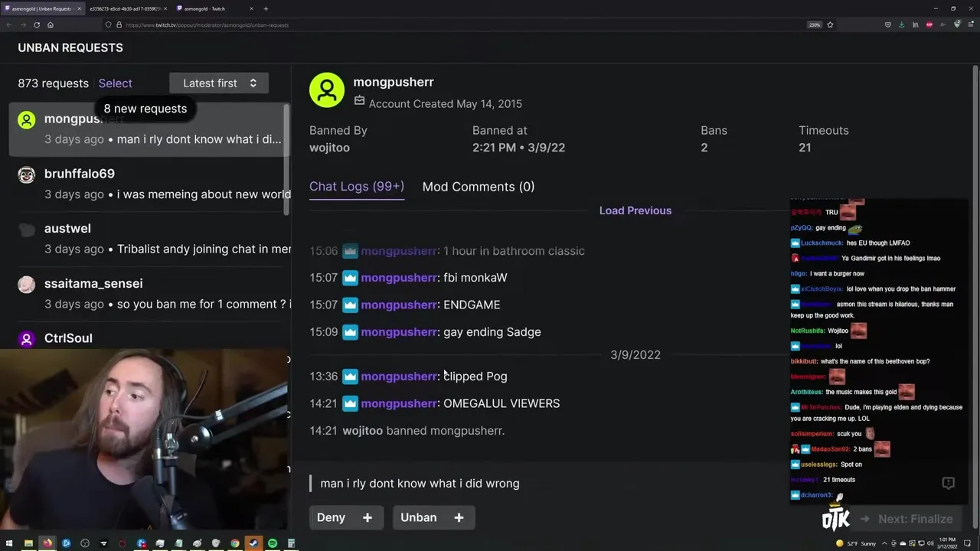Bookmark page with the star icon
The image size is (980, 551).
[x=830, y=24]
